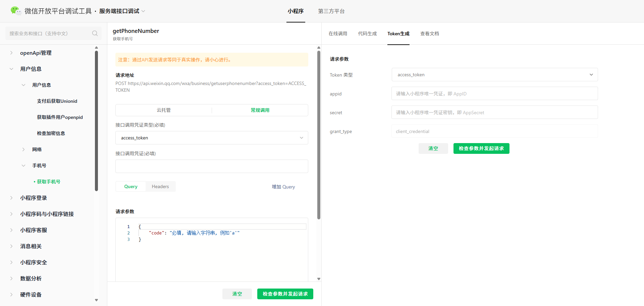644x306 pixels.
Task: Open the 查看文档 tab
Action: coord(430,34)
